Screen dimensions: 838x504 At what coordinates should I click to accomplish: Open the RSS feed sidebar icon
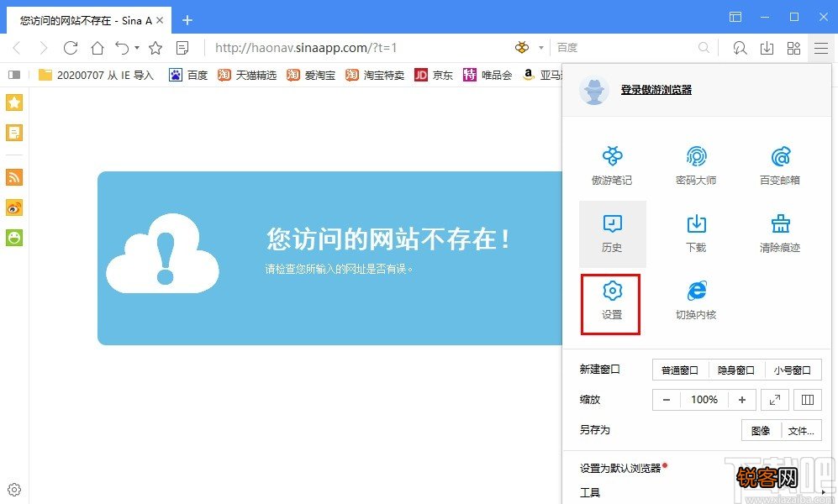pos(13,177)
